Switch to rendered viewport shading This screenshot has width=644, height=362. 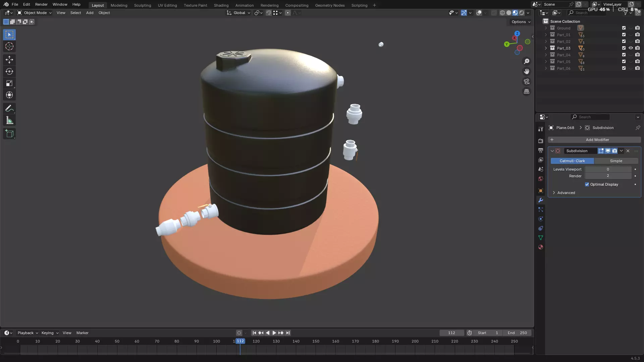point(522,13)
